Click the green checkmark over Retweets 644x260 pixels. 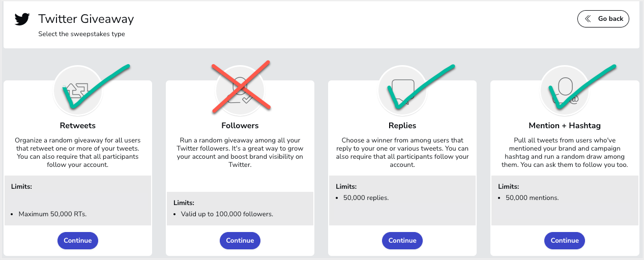pyautogui.click(x=96, y=85)
